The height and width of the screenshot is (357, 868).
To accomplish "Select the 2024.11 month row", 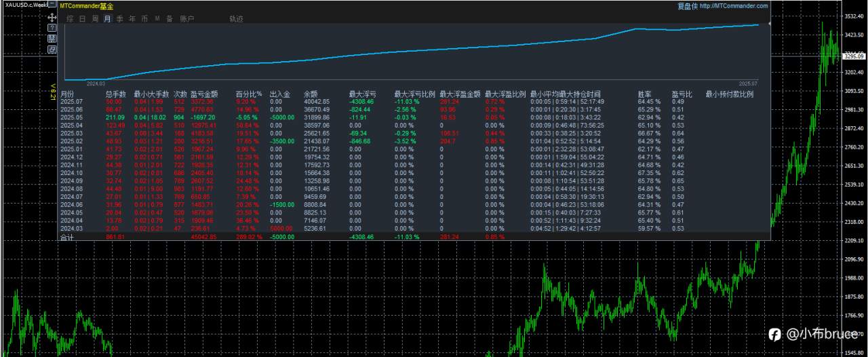I will tap(415, 165).
